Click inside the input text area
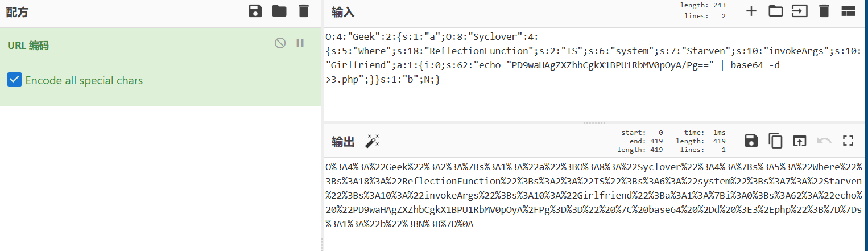868x251 pixels. (595, 73)
